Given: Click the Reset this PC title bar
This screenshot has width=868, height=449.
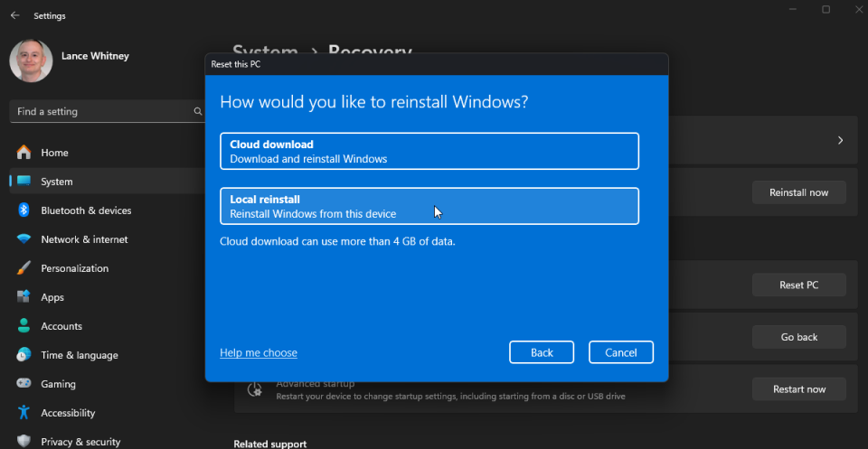Looking at the screenshot, I should (x=437, y=64).
